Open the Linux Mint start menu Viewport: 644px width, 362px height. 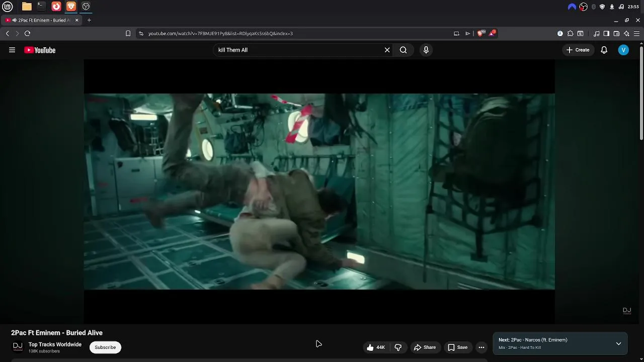[x=8, y=7]
